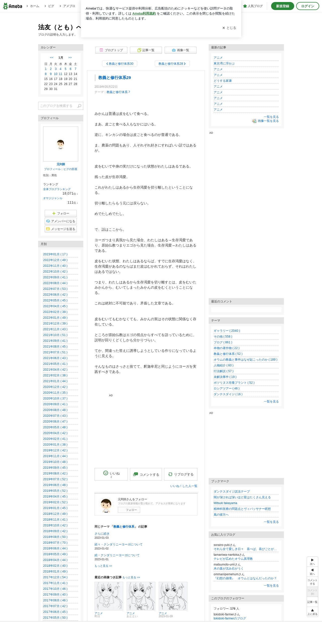Open bookmark Mitsuki takayama

pyautogui.click(x=225, y=503)
